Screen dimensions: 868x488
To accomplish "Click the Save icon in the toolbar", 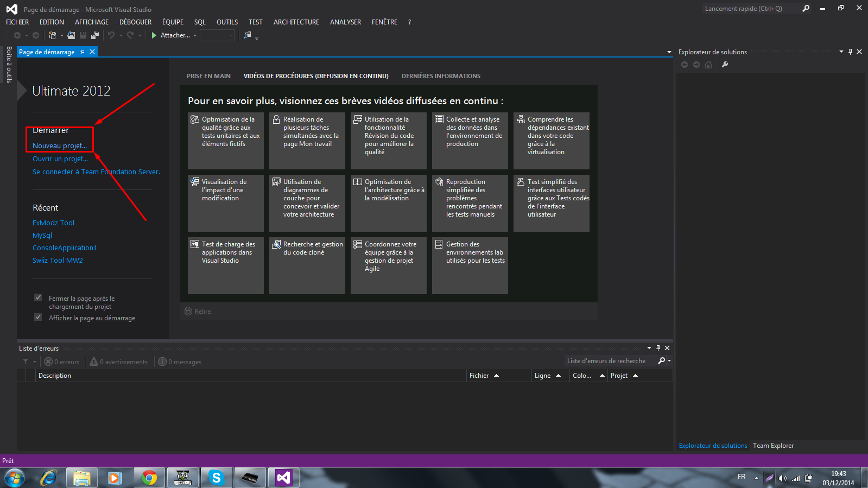I will coord(83,35).
